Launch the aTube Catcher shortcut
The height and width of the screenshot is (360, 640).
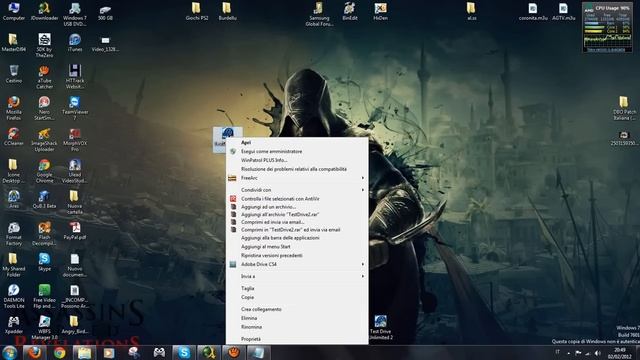(44, 77)
